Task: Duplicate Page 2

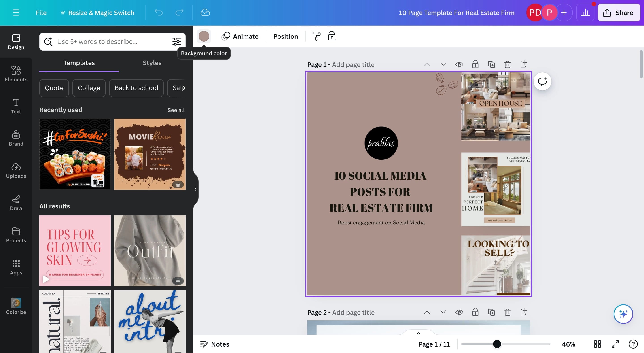Action: (x=491, y=312)
